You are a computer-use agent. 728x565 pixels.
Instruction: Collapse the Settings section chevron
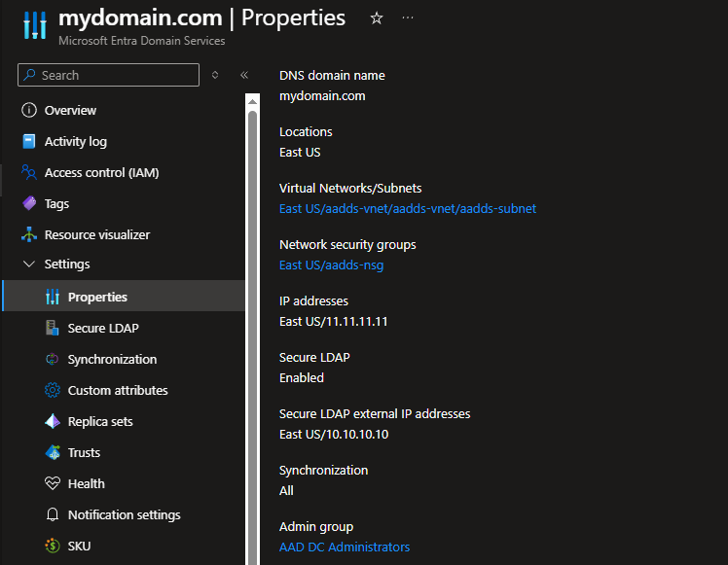pyautogui.click(x=28, y=265)
